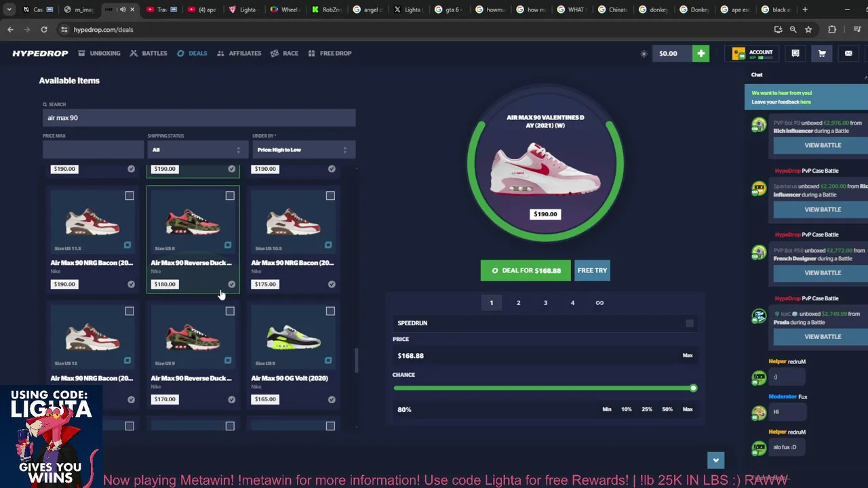Click the search field containing 'air max 90'
The height and width of the screenshot is (488, 868).
199,118
